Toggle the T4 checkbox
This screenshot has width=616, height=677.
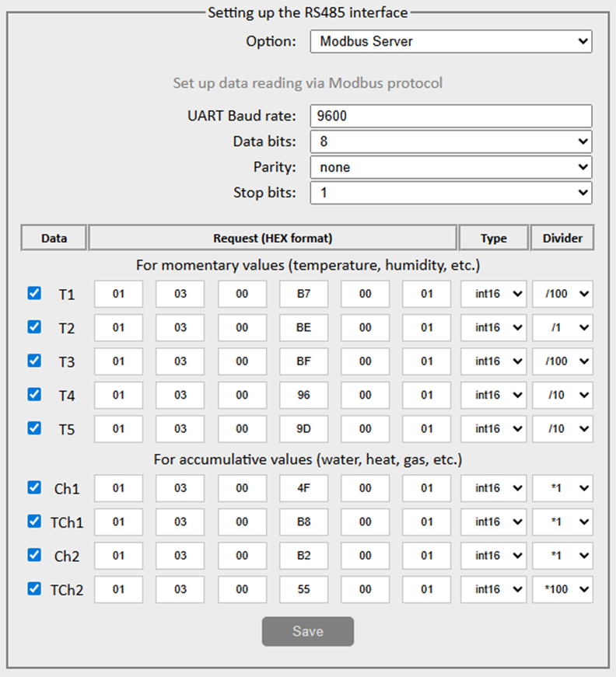point(34,394)
